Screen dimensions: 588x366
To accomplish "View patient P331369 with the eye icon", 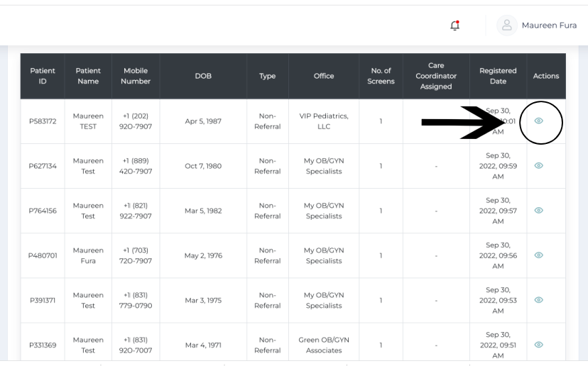I will [x=538, y=345].
